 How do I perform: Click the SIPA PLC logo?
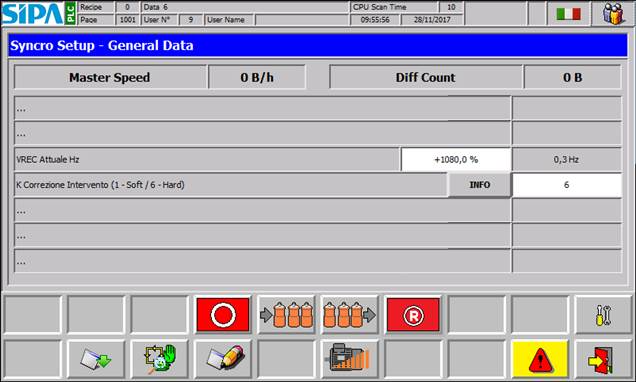coord(39,13)
